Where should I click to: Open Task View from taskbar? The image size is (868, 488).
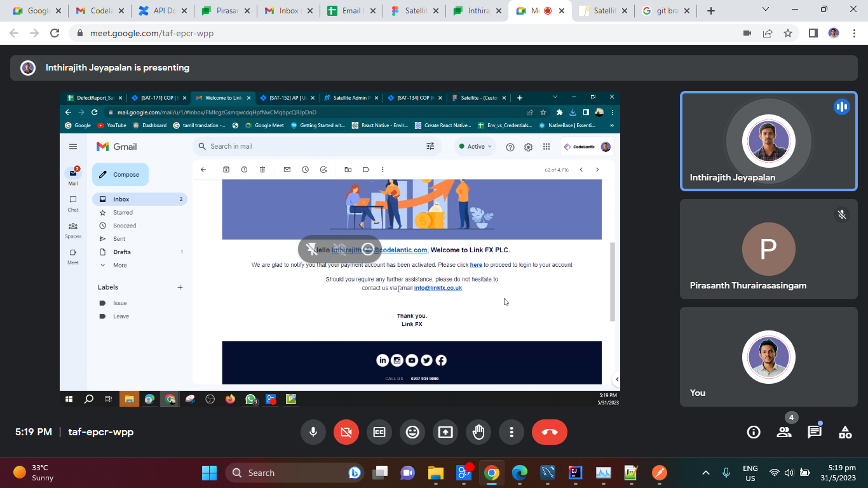pos(380,473)
